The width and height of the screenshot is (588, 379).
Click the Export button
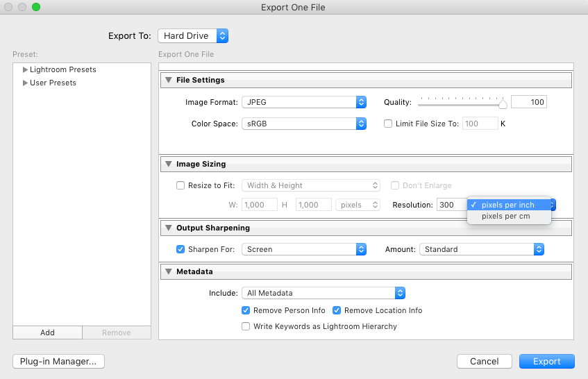(x=546, y=362)
